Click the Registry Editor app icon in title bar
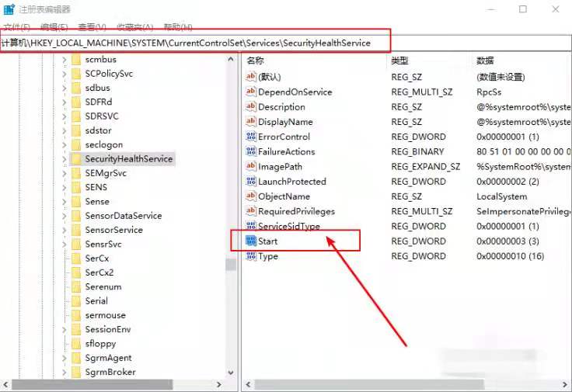 point(9,9)
